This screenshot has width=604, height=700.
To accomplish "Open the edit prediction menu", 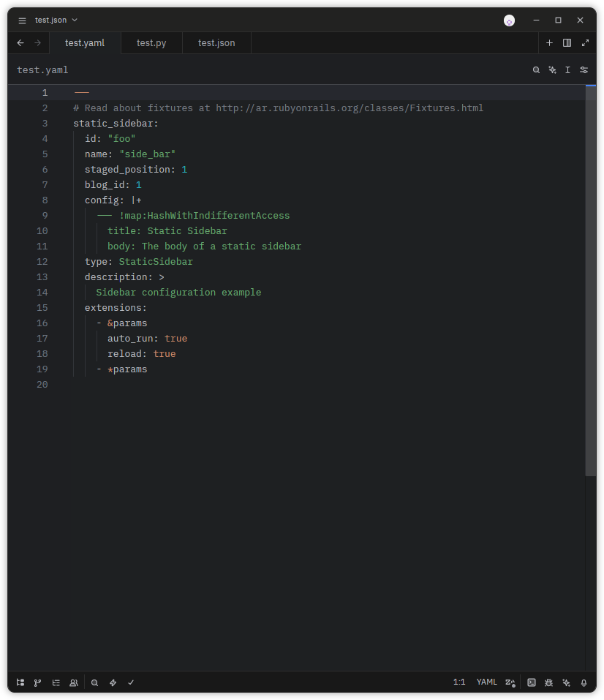I will coord(510,682).
